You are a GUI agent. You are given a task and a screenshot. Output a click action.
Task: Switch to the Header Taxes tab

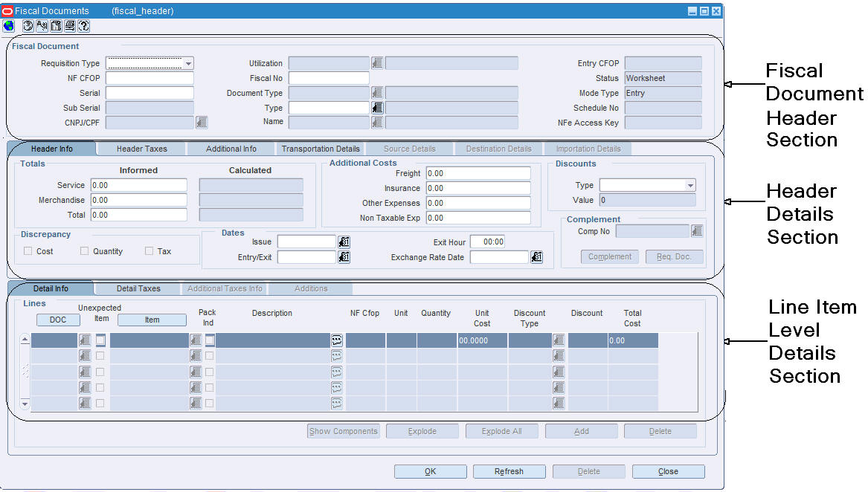pos(142,149)
